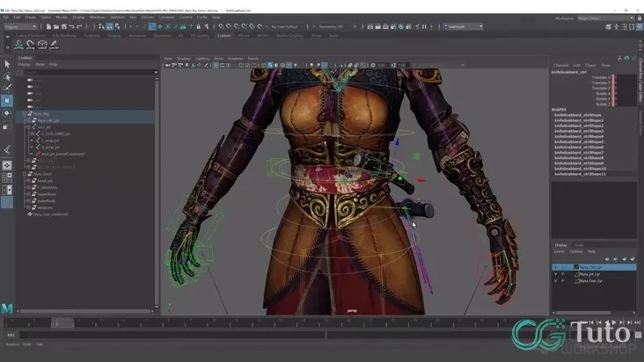Click the single-pane layout icon in toolbox
This screenshot has height=362, width=644.
[7, 165]
